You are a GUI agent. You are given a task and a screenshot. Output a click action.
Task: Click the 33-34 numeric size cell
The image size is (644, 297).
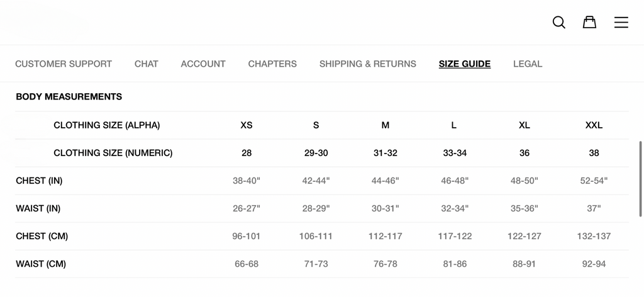pos(455,153)
